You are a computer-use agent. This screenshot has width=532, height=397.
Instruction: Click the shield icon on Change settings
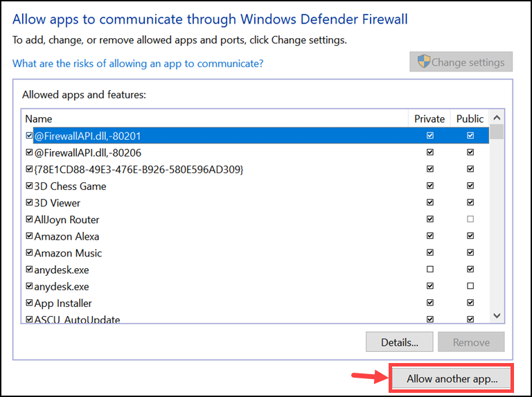423,62
